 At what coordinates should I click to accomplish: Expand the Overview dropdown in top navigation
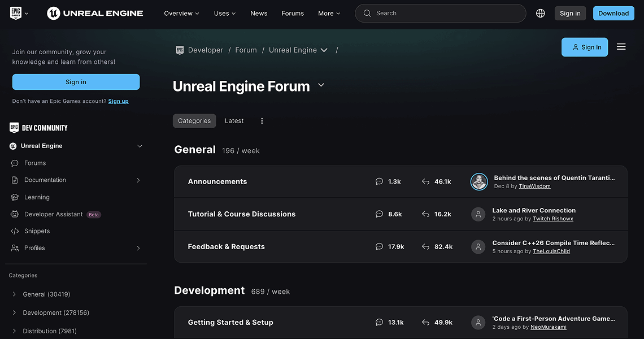(x=181, y=12)
